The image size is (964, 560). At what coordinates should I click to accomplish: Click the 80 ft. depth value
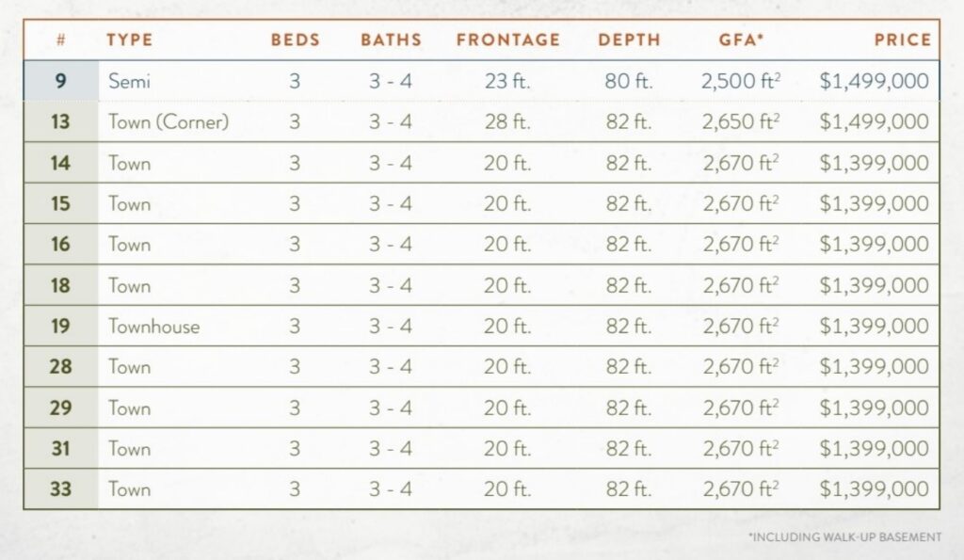[x=628, y=81]
